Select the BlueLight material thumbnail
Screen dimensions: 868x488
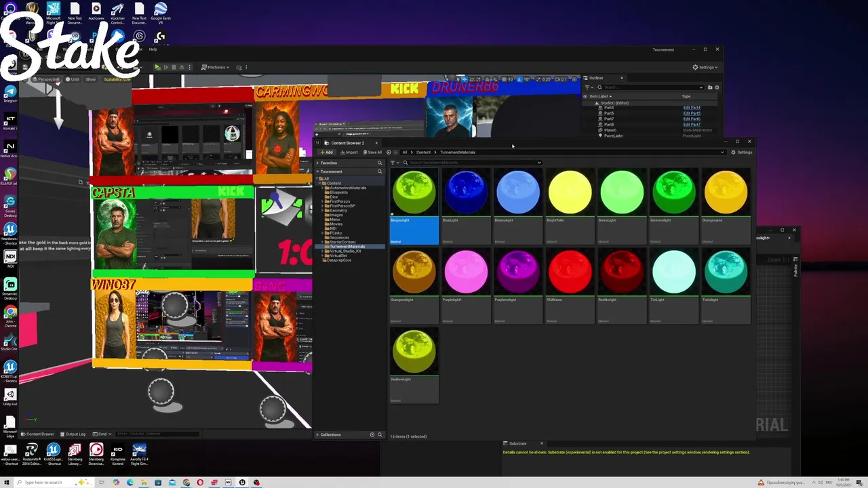(x=466, y=192)
